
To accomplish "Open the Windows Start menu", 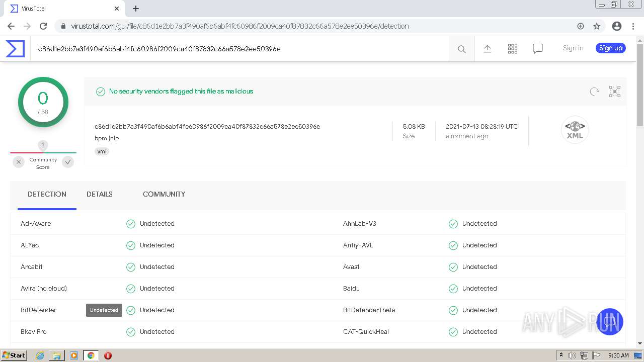I will pyautogui.click(x=14, y=355).
